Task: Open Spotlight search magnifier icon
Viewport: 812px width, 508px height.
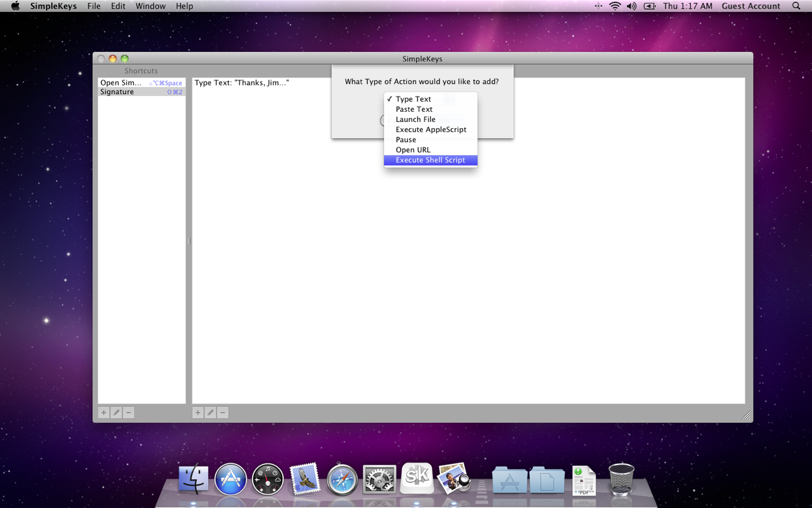Action: click(x=796, y=6)
